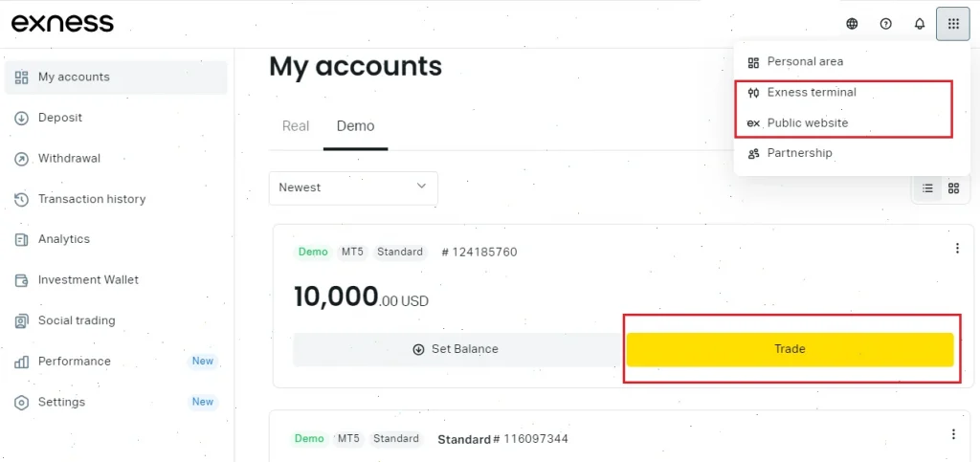Open options for account 124185760

[957, 249]
